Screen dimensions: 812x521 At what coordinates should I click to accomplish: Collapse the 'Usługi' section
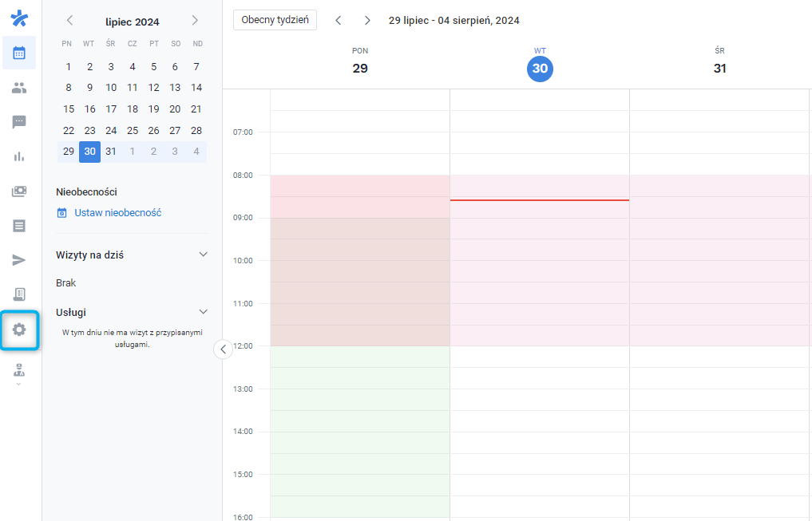[x=204, y=311]
